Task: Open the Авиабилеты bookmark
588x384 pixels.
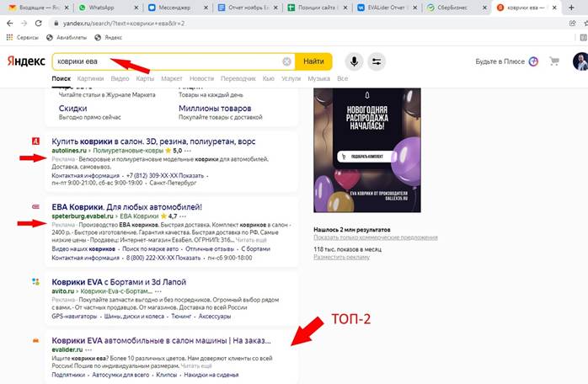Action: click(67, 37)
